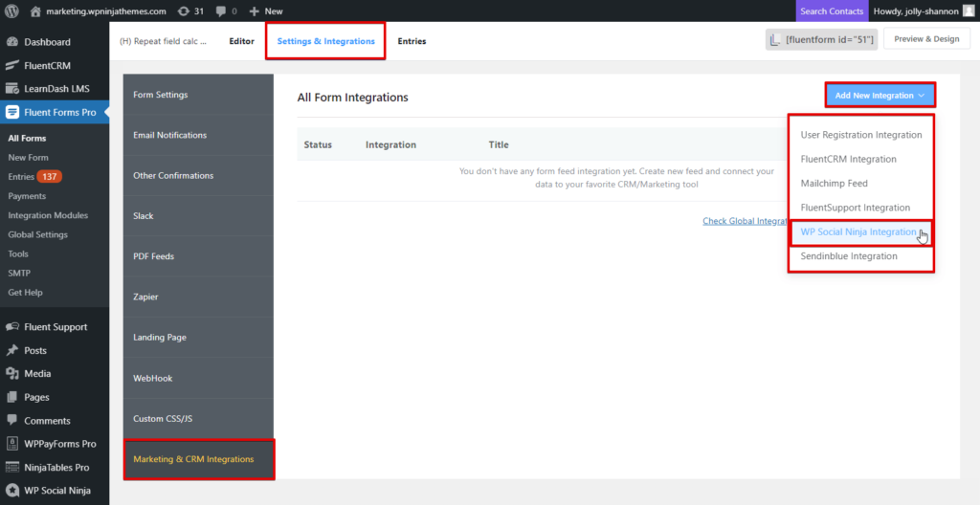The height and width of the screenshot is (505, 980).
Task: Open the Tools submenu link
Action: pos(18,254)
